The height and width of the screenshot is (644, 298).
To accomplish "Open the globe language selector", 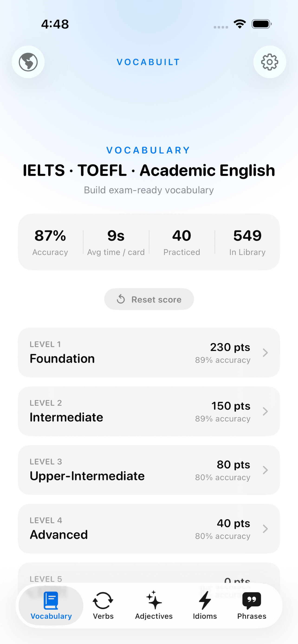I will (x=28, y=62).
